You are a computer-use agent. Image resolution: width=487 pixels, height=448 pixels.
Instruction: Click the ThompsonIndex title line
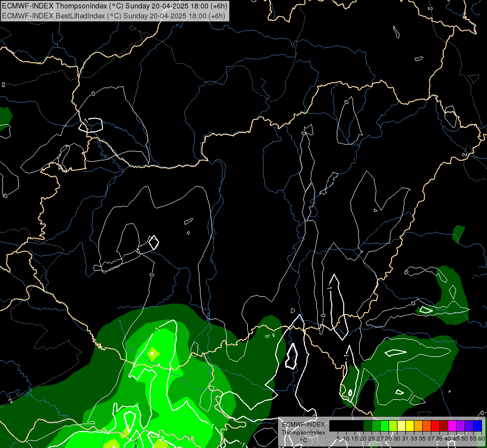click(x=114, y=6)
